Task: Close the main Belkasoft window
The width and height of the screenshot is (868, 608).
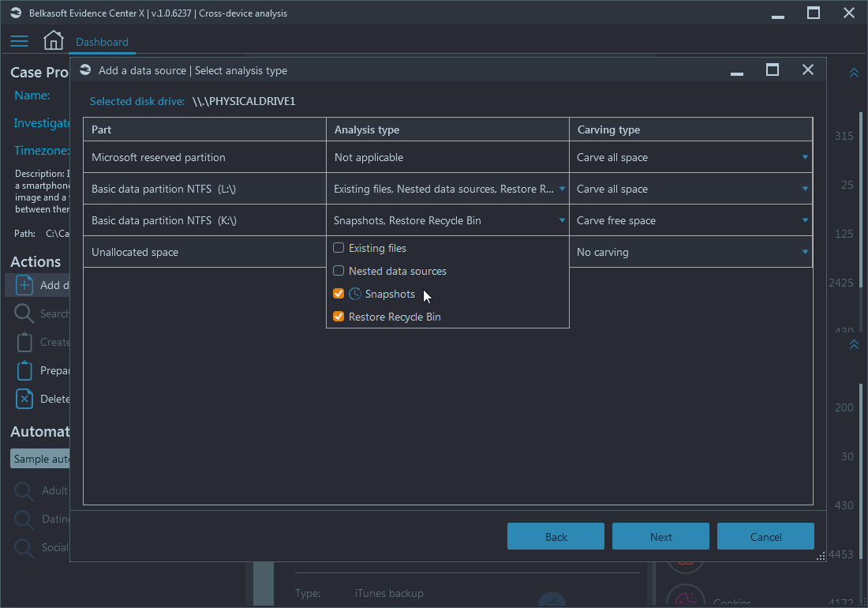Action: pyautogui.click(x=848, y=13)
